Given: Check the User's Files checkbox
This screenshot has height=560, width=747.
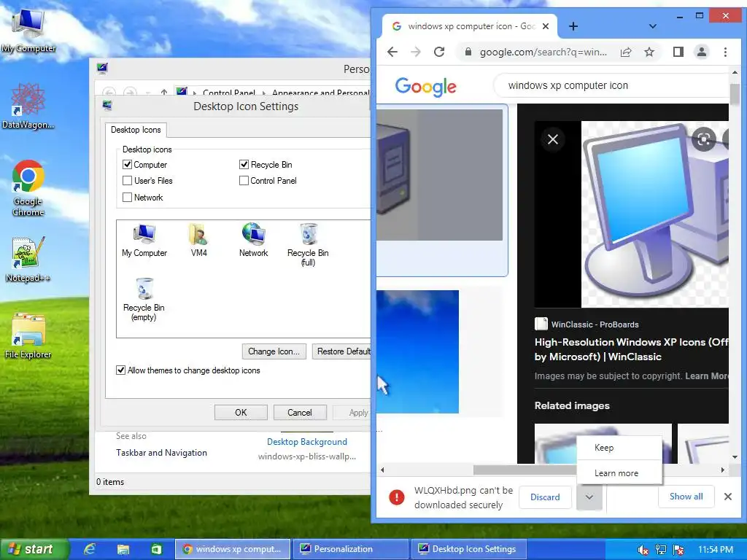Looking at the screenshot, I should click(x=127, y=181).
